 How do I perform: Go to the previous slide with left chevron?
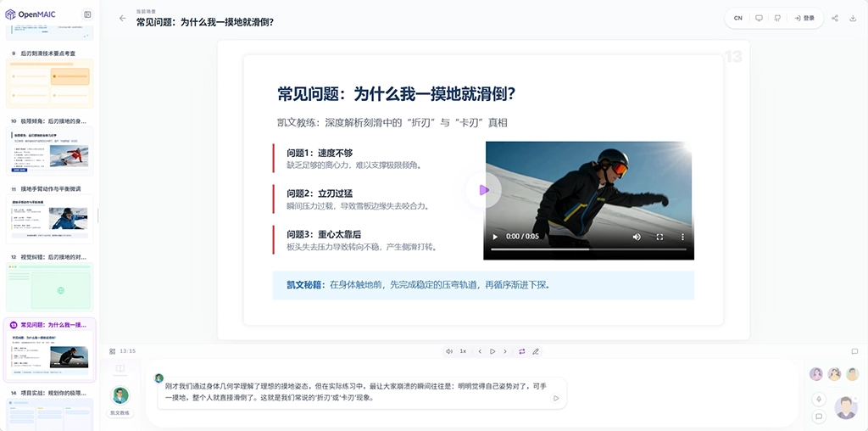coord(480,351)
